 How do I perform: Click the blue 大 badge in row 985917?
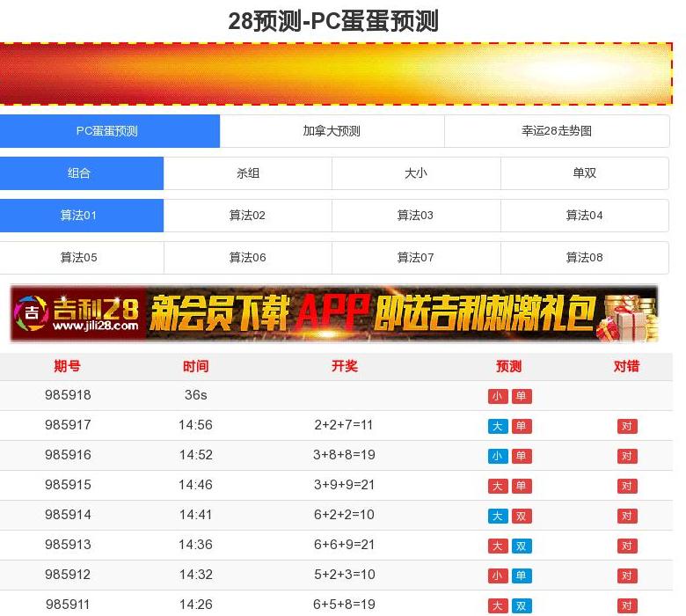tap(498, 426)
